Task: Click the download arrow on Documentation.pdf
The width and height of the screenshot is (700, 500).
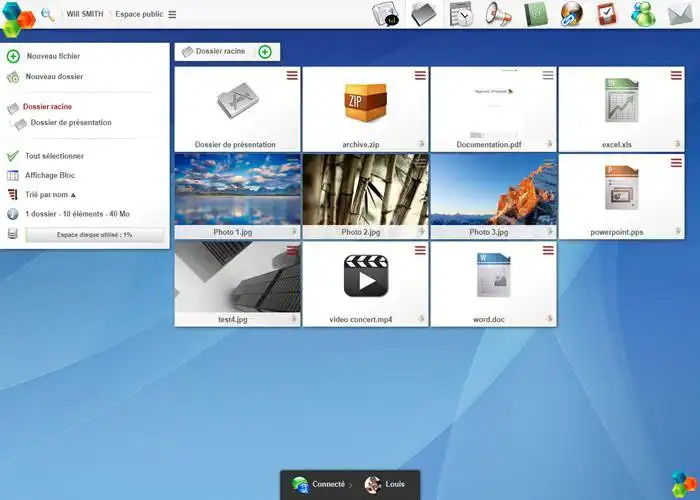Action: click(x=549, y=144)
